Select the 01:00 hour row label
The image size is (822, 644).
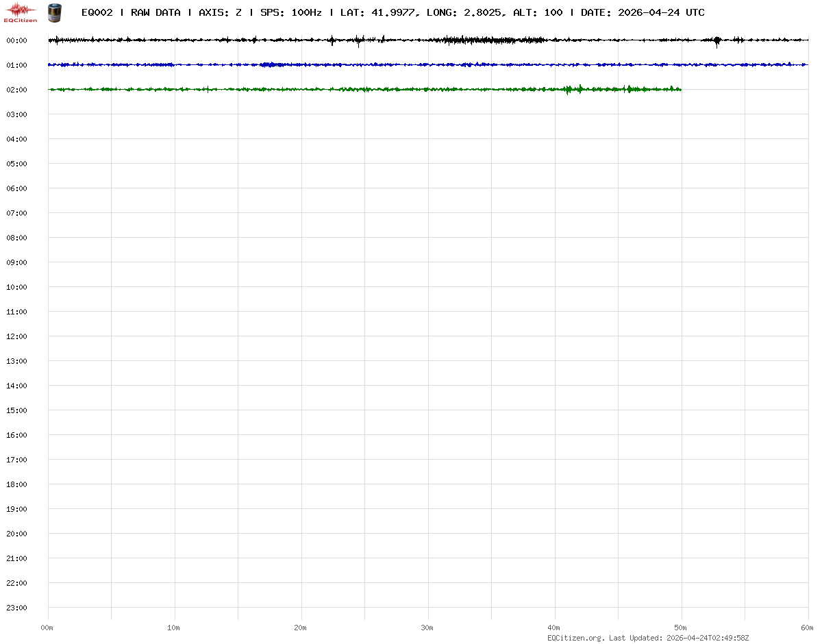coord(16,65)
